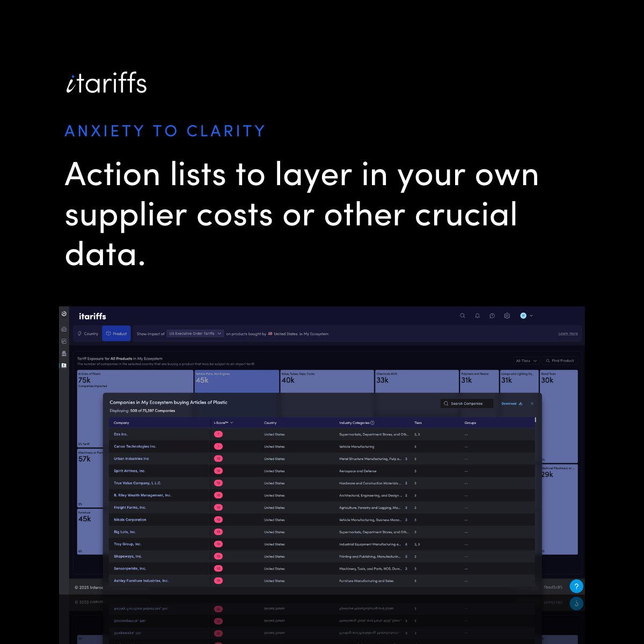Image resolution: width=644 pixels, height=644 pixels.
Task: Select the Furniture 45k tile
Action: [90, 531]
